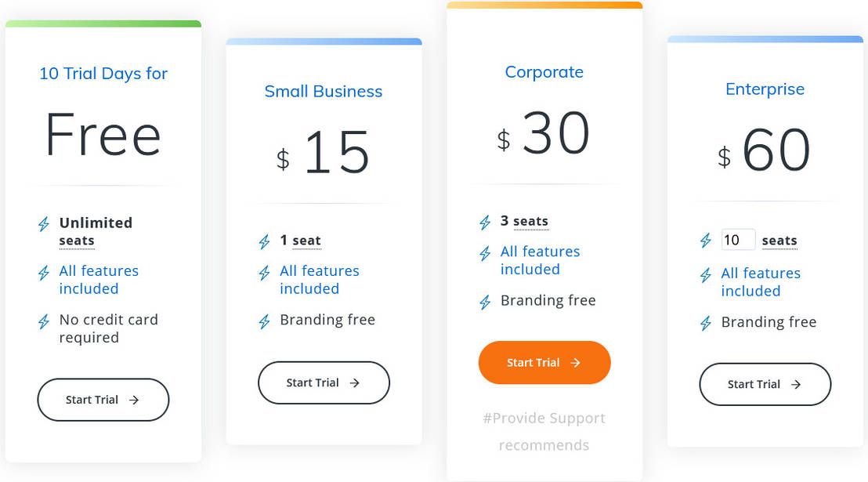Start Trial for Enterprise plan
The height and width of the screenshot is (482, 868).
pos(765,384)
